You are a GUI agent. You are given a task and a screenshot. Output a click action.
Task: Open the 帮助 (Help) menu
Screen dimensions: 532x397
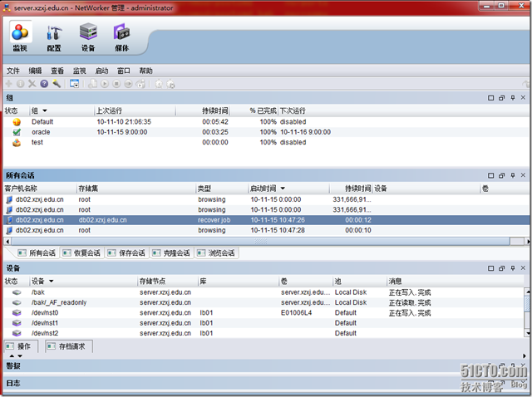coord(145,71)
